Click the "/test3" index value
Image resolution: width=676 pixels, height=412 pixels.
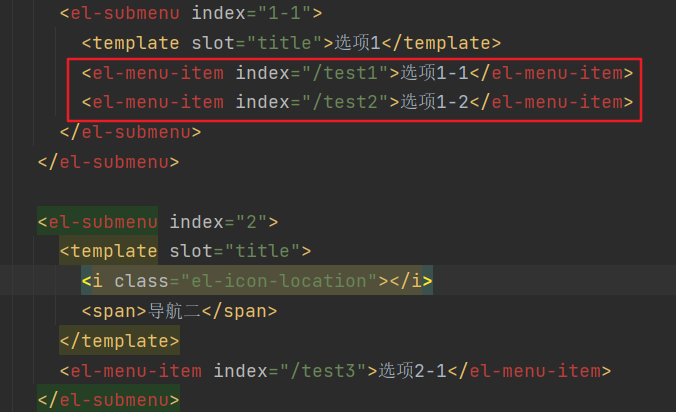[x=329, y=371]
